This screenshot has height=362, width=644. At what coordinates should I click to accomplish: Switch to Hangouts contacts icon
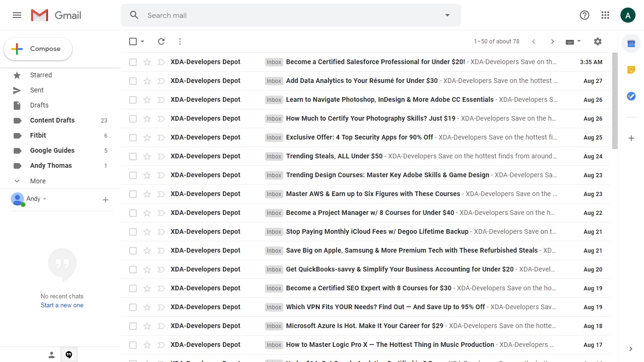point(51,355)
